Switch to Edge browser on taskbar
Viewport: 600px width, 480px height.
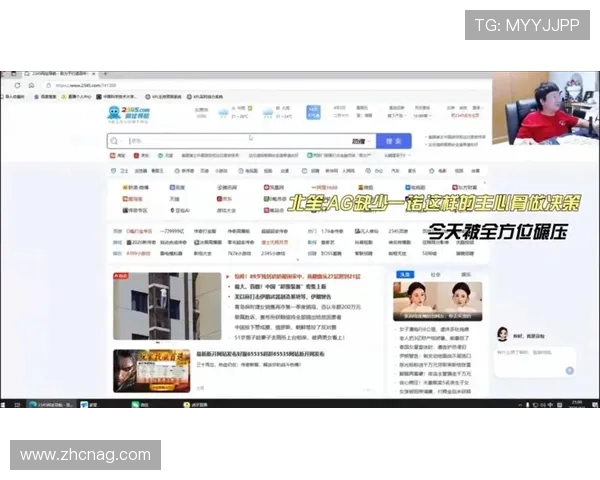pyautogui.click(x=51, y=404)
